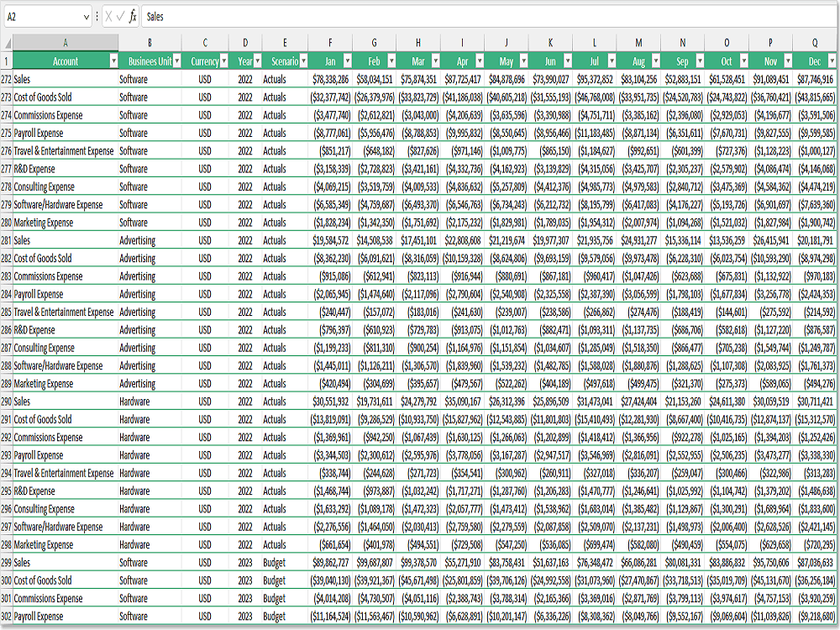Open the Feb column filter dropdown
The height and width of the screenshot is (630, 840).
point(391,61)
